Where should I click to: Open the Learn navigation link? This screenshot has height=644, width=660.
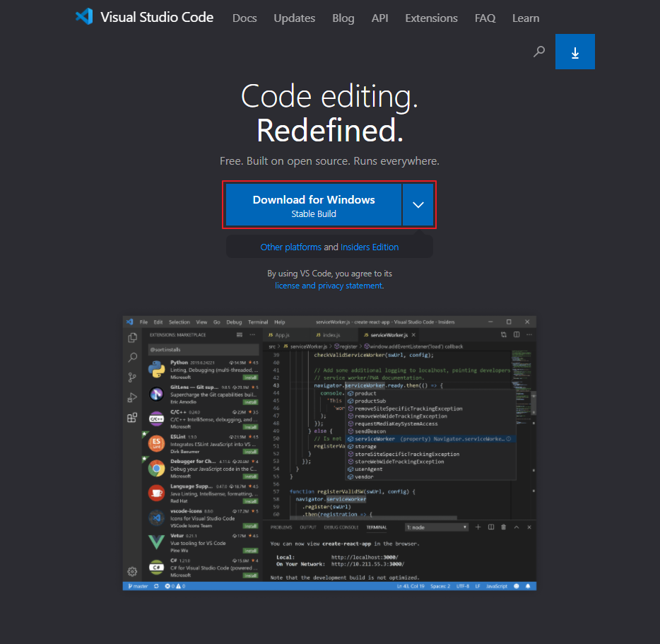(x=525, y=18)
